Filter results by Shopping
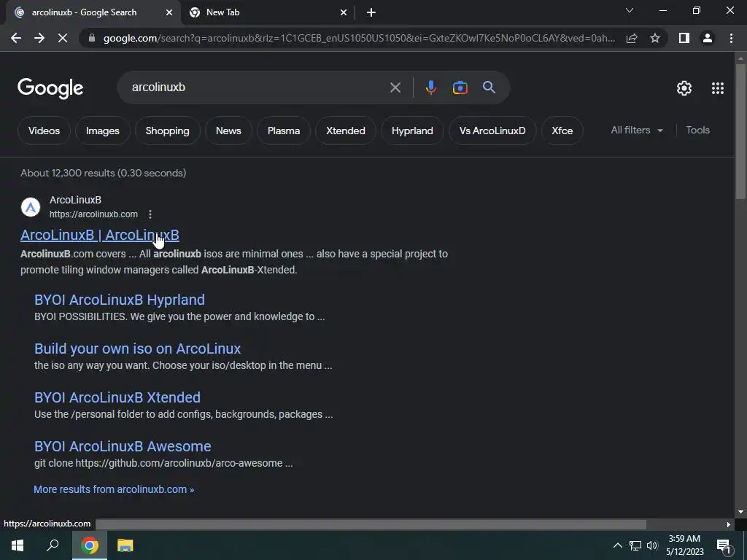 coord(167,131)
